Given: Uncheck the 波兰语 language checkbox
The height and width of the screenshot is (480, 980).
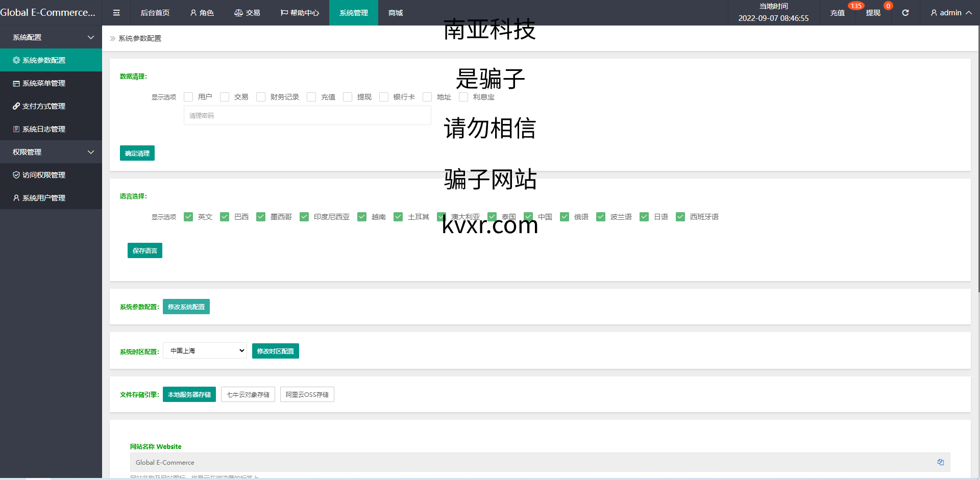Looking at the screenshot, I should (x=601, y=217).
